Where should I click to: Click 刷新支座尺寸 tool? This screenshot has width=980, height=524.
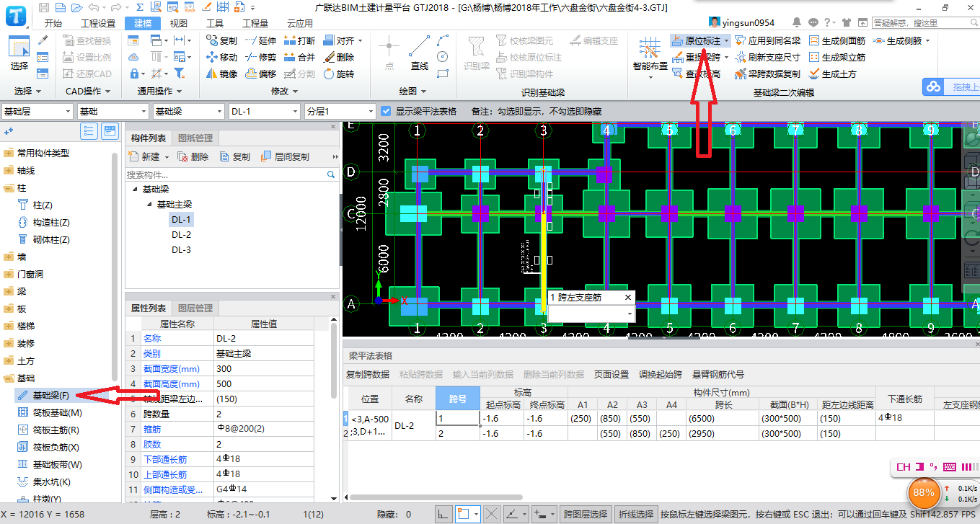pyautogui.click(x=767, y=57)
